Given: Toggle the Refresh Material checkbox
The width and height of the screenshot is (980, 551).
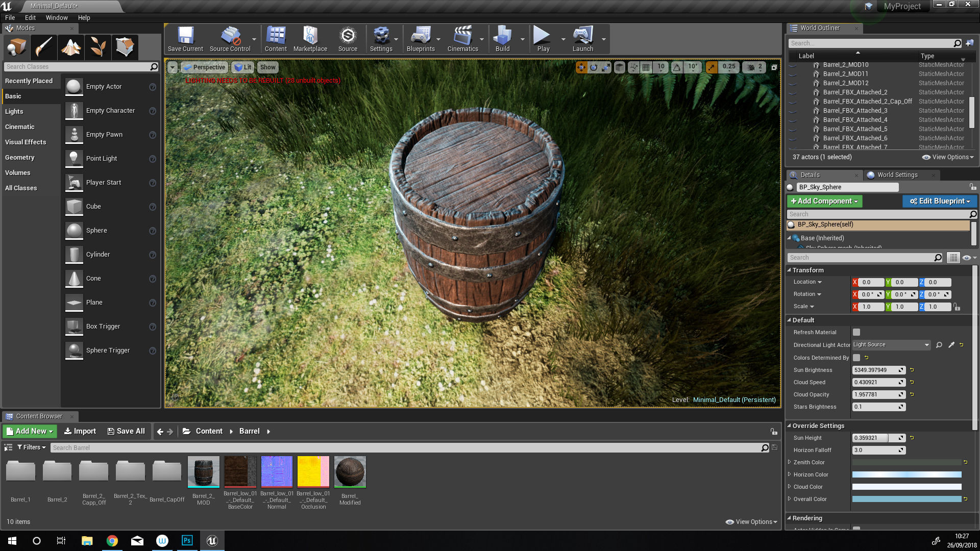Looking at the screenshot, I should 856,332.
